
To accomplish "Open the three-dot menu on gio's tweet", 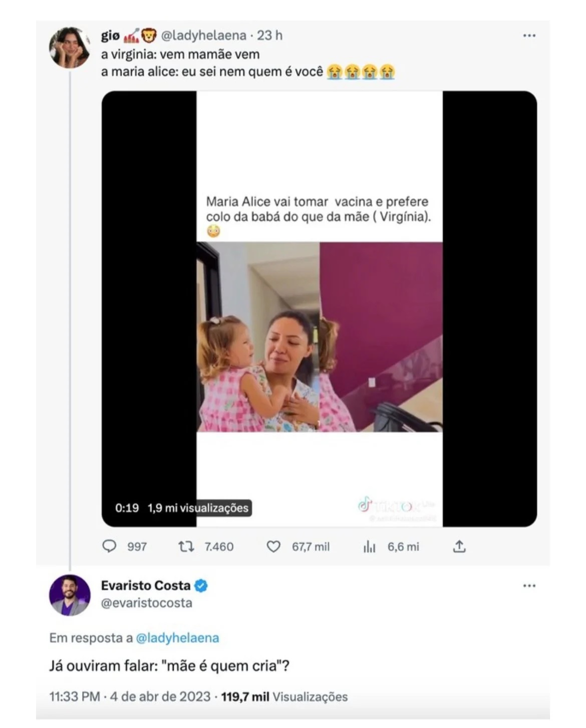I will tap(529, 36).
